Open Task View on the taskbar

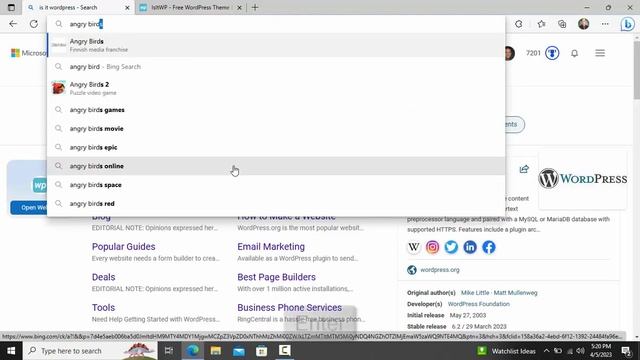pos(169,351)
